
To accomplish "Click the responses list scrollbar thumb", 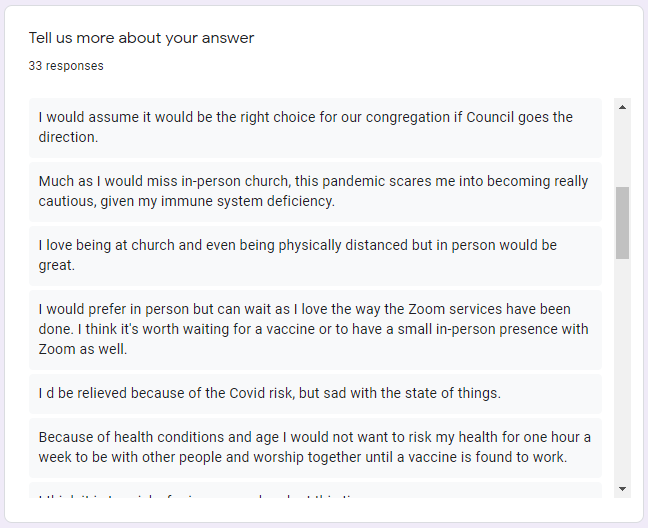I will tap(622, 222).
